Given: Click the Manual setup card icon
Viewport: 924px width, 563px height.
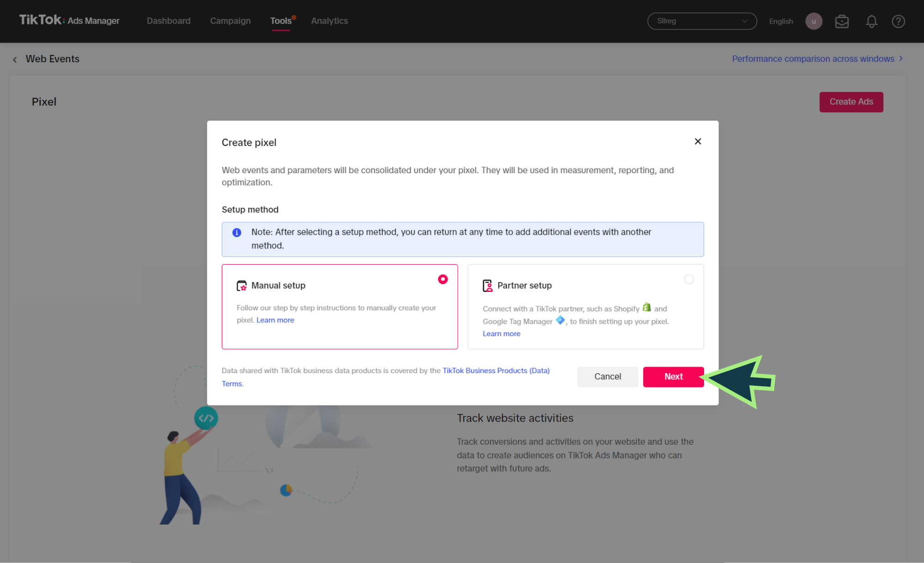Looking at the screenshot, I should 242,286.
